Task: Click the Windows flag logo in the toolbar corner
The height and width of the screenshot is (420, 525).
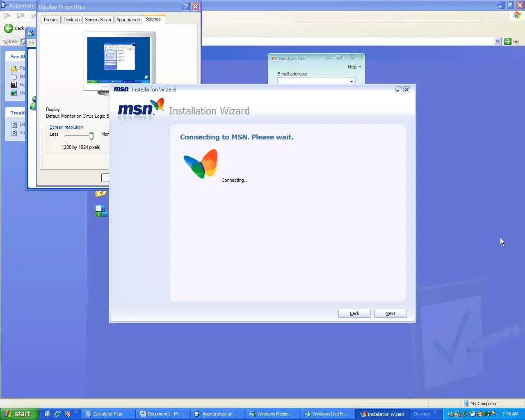Action: coord(517,15)
